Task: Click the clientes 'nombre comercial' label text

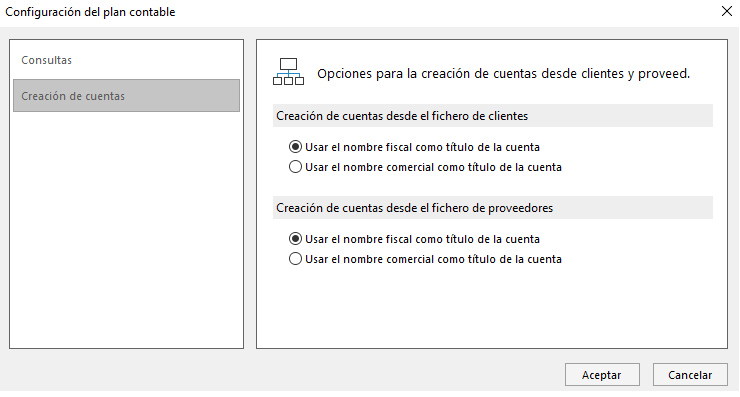Action: (433, 167)
